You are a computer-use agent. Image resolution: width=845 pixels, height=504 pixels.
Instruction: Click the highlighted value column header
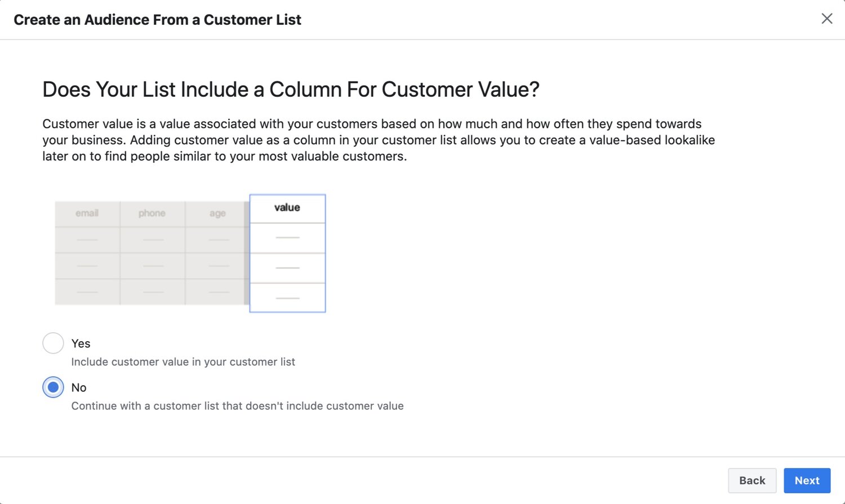point(287,208)
